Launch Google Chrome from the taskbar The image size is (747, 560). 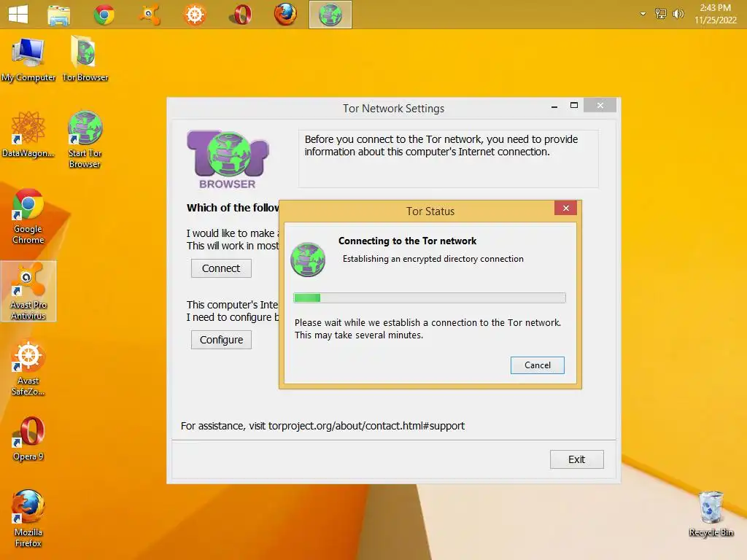104,15
